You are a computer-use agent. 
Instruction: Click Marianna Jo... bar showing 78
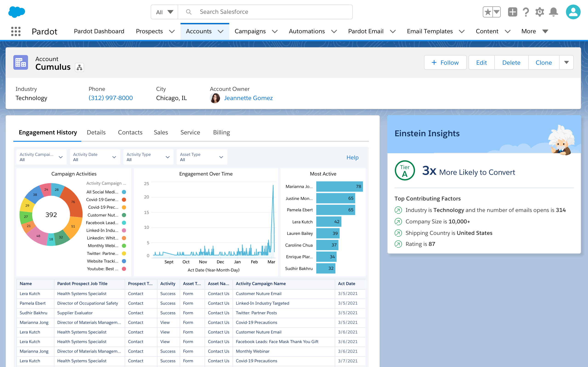click(x=339, y=186)
